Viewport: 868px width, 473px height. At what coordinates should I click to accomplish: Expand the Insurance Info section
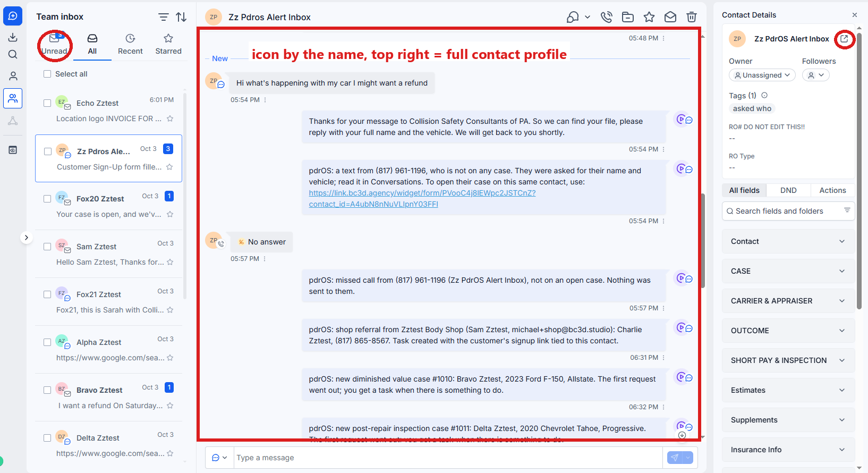788,450
